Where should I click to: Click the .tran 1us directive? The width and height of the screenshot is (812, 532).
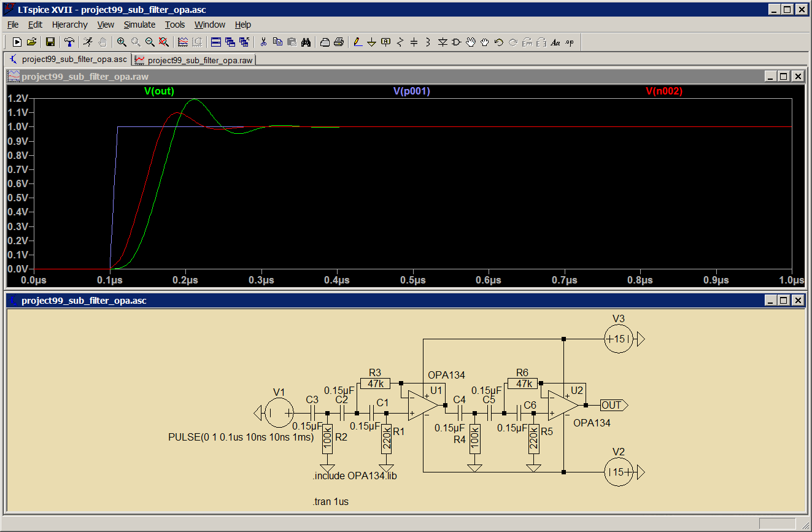331,501
